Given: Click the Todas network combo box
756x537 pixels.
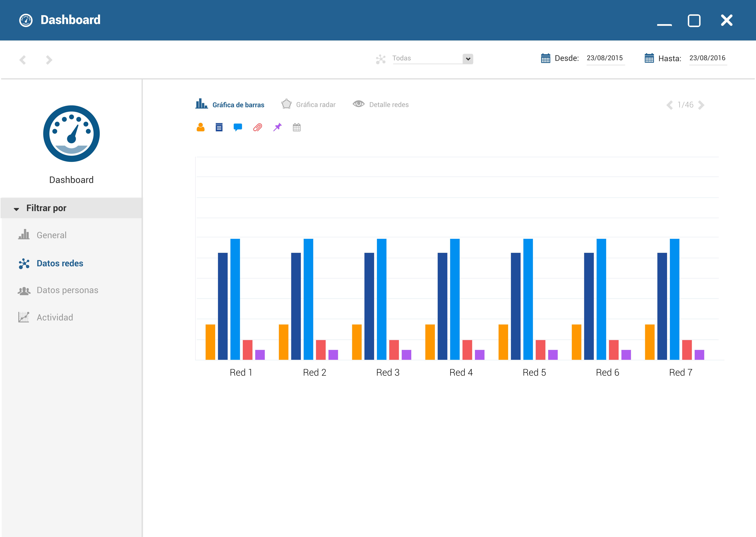Looking at the screenshot, I should coord(433,59).
